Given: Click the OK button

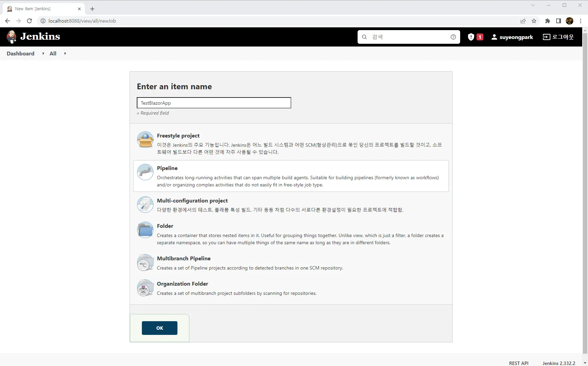Looking at the screenshot, I should pos(160,328).
